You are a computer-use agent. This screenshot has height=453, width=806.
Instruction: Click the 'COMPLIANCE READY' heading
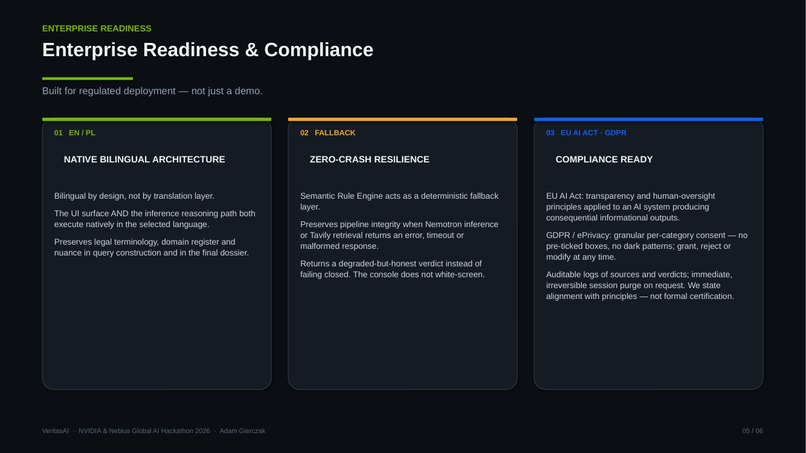[604, 159]
